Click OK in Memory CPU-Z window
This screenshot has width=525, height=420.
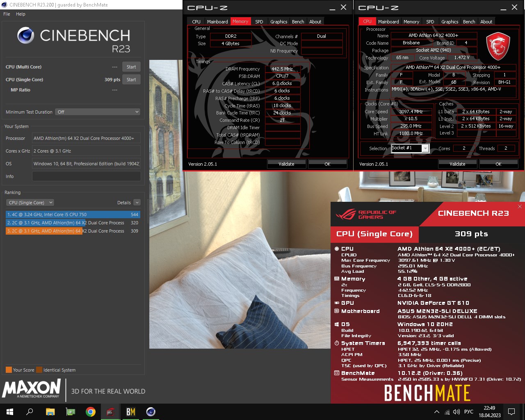pos(327,164)
